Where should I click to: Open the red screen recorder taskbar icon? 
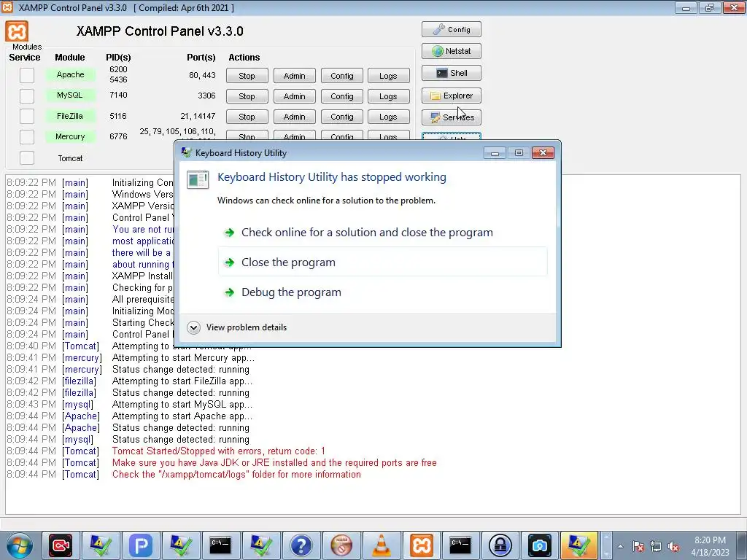click(x=61, y=545)
